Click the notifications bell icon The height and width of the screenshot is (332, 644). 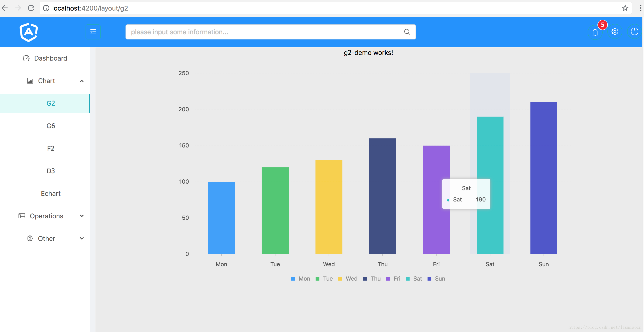tap(595, 31)
